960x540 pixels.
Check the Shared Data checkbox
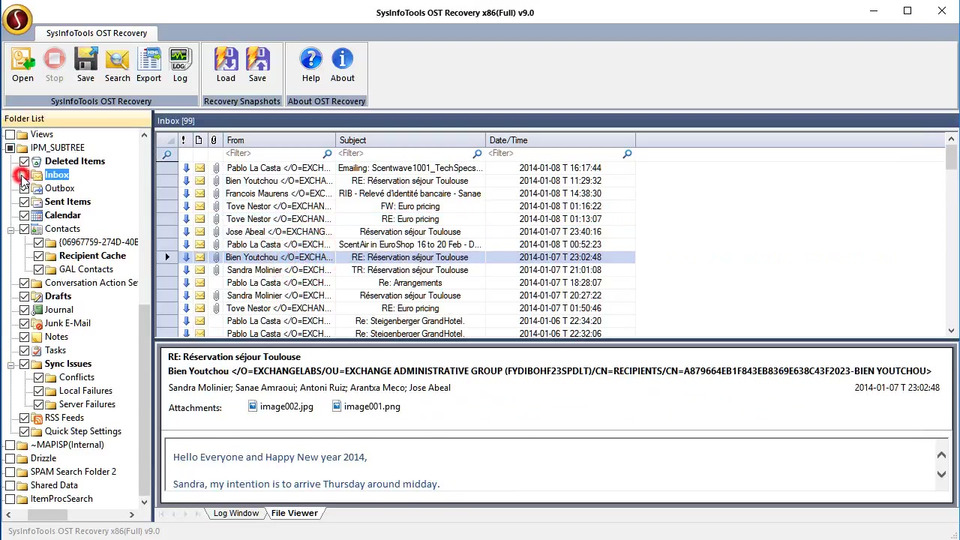pyautogui.click(x=10, y=486)
